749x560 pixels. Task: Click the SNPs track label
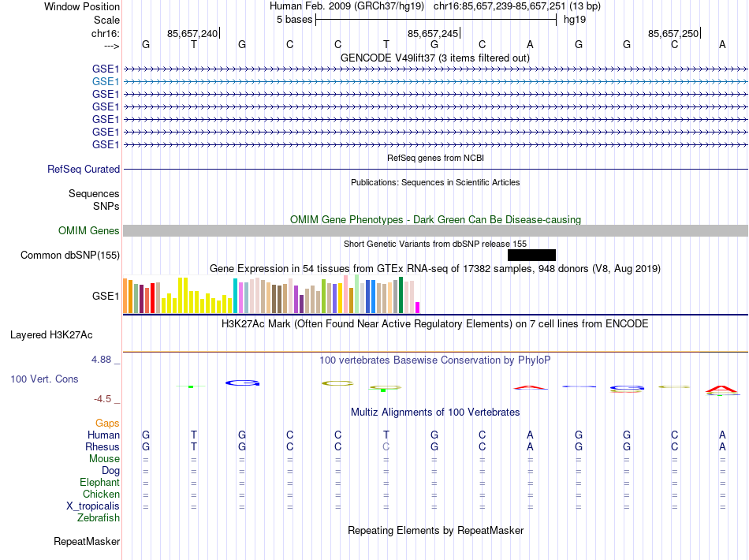(x=106, y=206)
